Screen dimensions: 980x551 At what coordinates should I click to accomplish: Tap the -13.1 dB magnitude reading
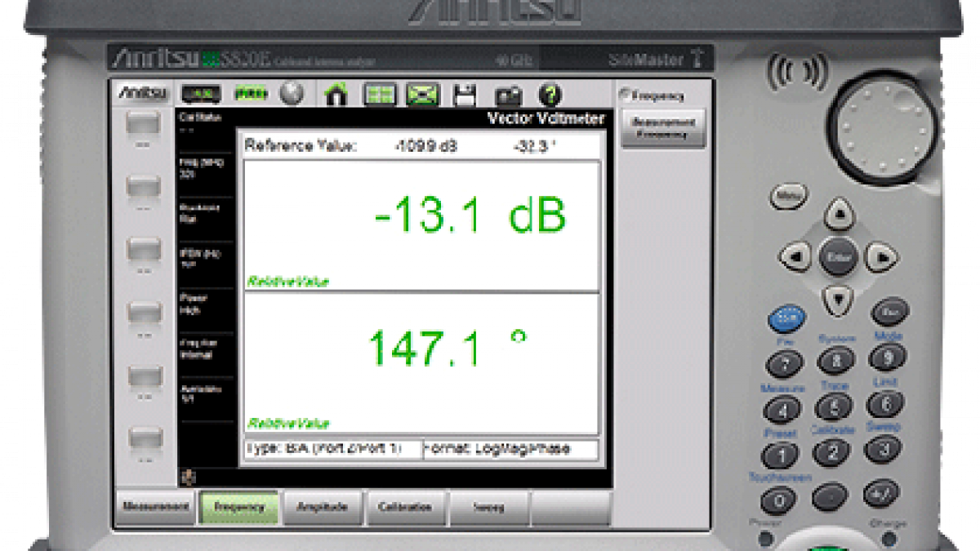pos(470,217)
